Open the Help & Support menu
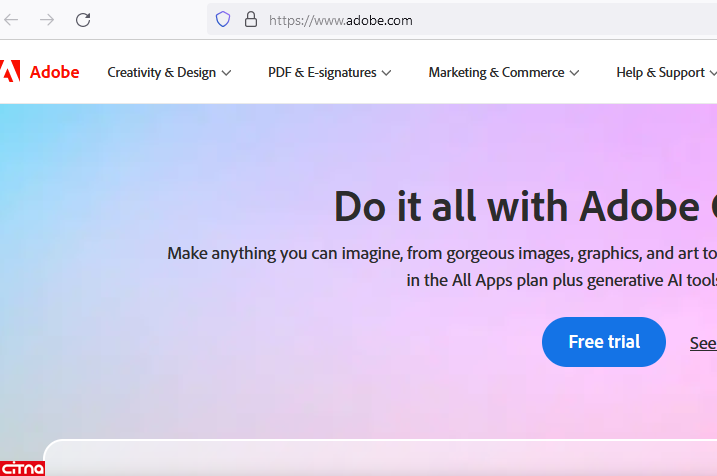Screen dimensions: 717x476 (661, 72)
